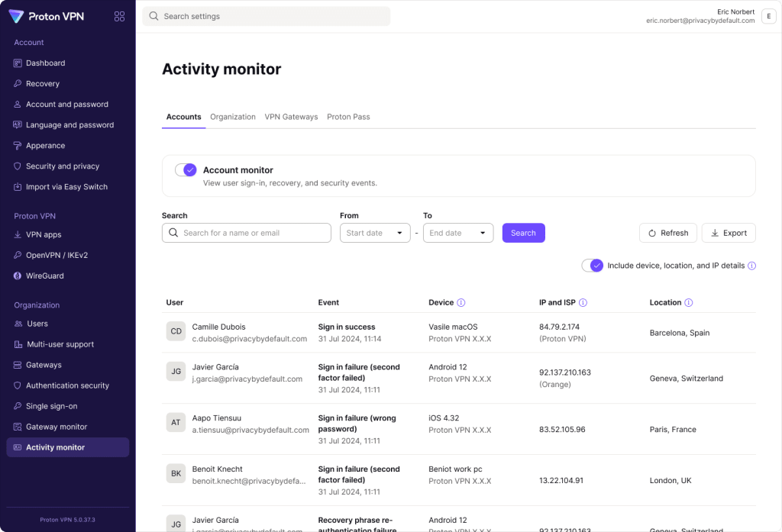Toggle the Account monitor switch
The image size is (782, 532).
[186, 170]
